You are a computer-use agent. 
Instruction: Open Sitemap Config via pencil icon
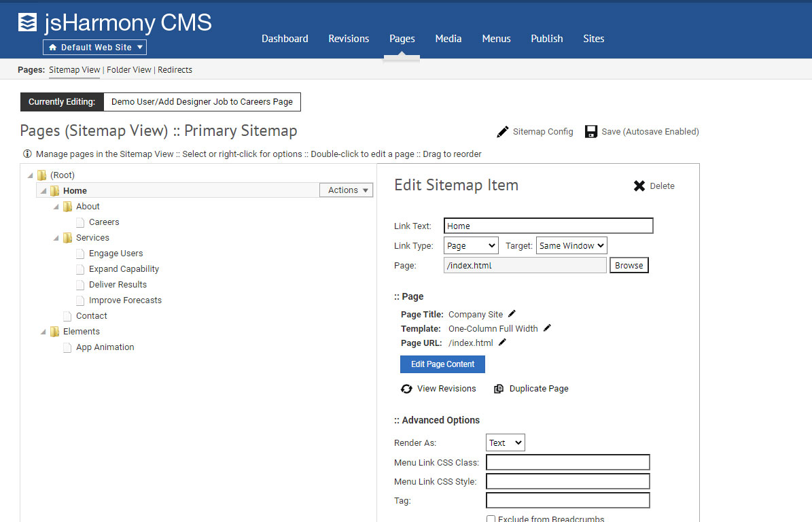tap(503, 132)
